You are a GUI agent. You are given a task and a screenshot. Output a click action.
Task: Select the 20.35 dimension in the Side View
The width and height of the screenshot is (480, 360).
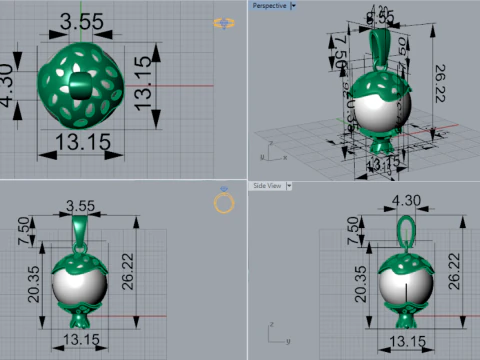(x=361, y=284)
